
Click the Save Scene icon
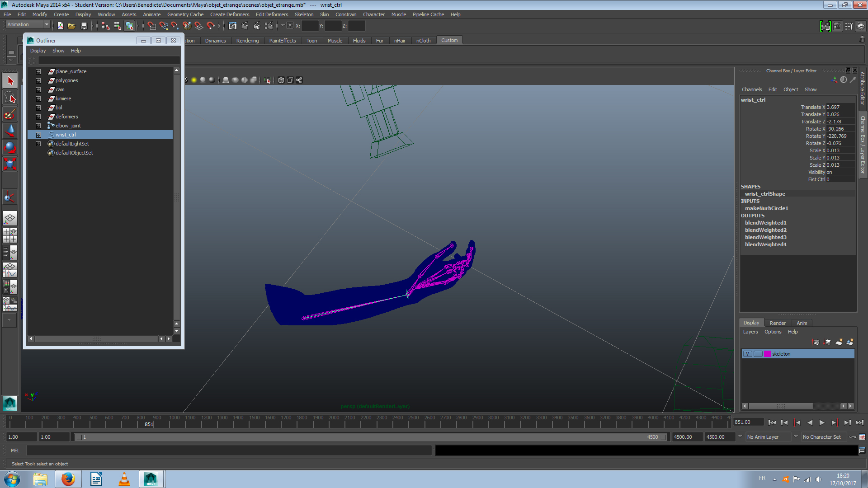(84, 26)
